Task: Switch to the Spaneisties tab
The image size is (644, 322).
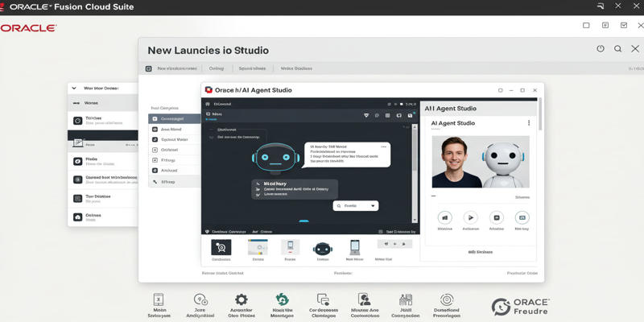Action: [252, 69]
